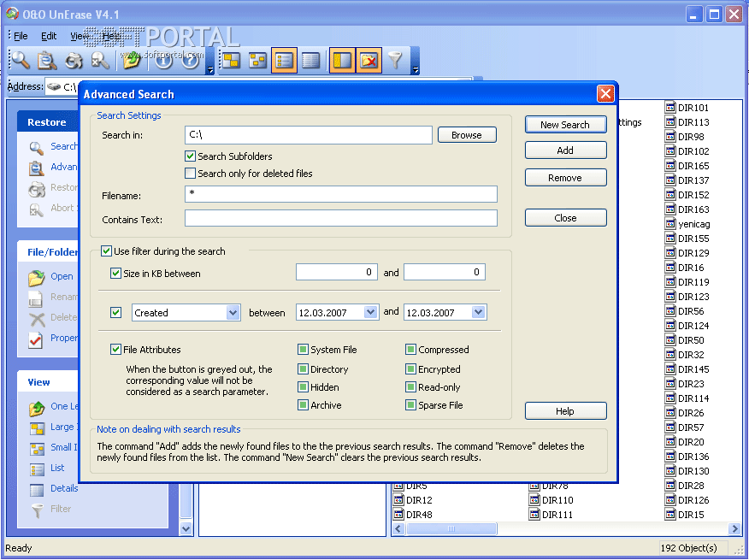The width and height of the screenshot is (749, 560).
Task: Click the Small Icons entry in View panel
Action: pyautogui.click(x=52, y=448)
